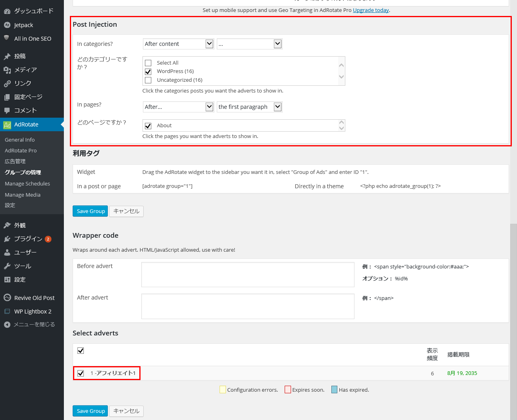
Task: Click the yellow Configuration errors swatch
Action: pos(223,390)
